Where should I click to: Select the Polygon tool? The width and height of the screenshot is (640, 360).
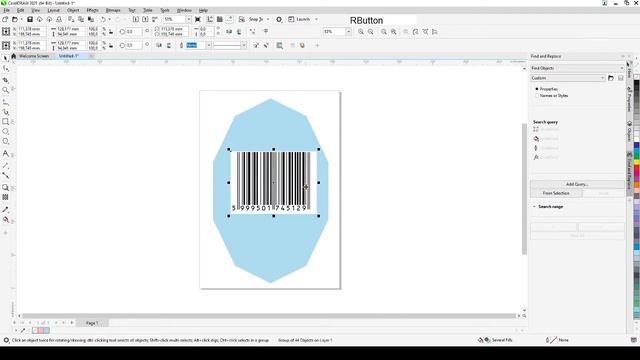point(5,141)
